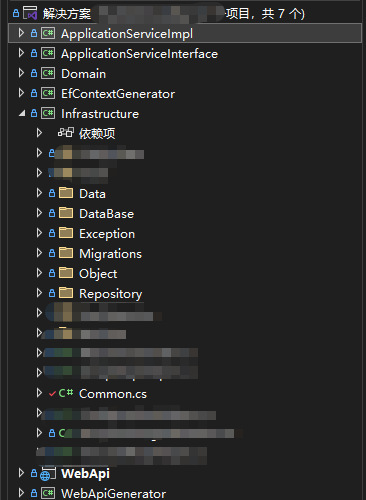Click the ApplicationServiceImpl C# project icon

tap(48, 33)
